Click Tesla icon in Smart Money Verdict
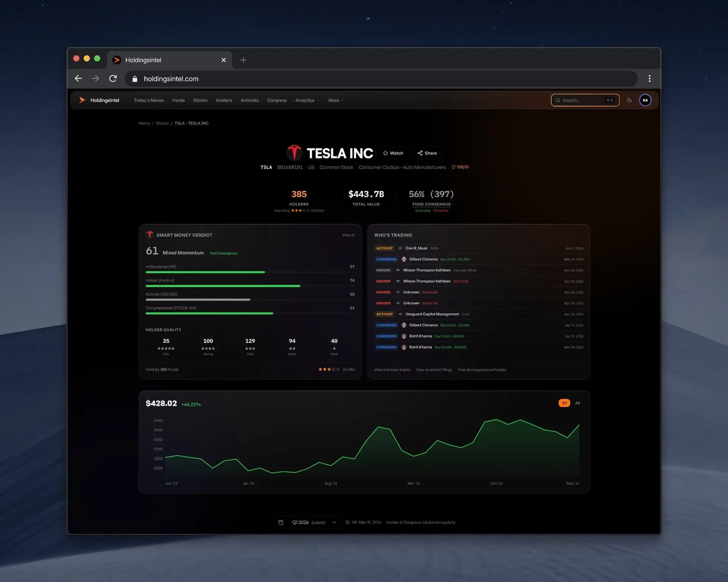Screen dimensions: 728x582 click(150, 235)
